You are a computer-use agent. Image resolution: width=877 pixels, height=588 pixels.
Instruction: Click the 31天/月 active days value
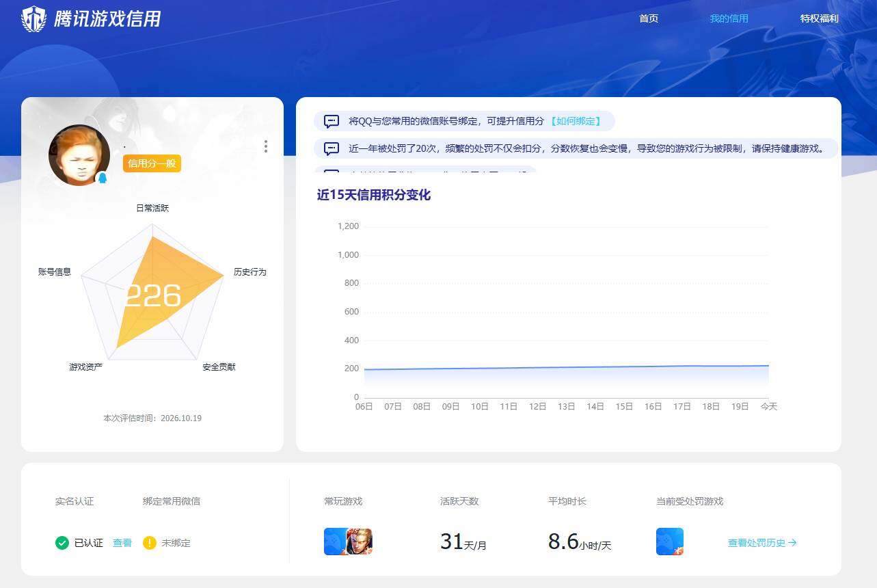[463, 542]
